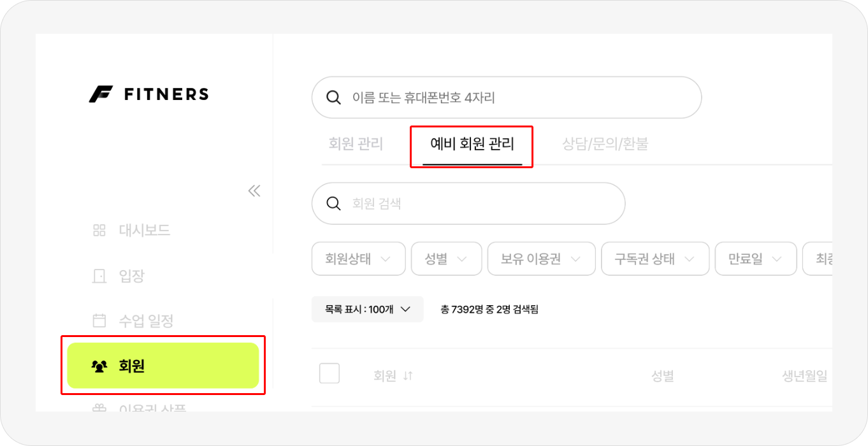Click the 회원 people icon
Screen dimensions: 868x446
pyautogui.click(x=99, y=366)
